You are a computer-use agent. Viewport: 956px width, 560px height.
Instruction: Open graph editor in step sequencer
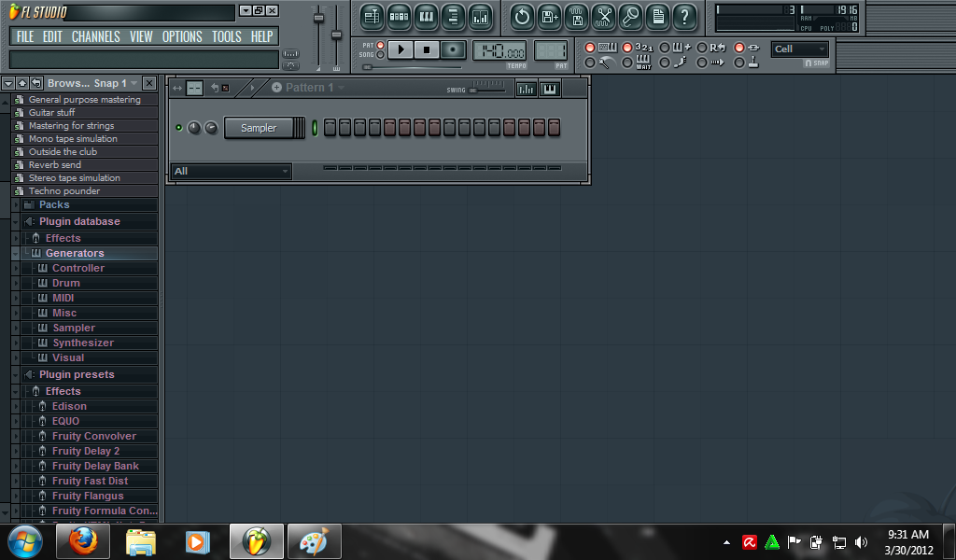[x=526, y=89]
